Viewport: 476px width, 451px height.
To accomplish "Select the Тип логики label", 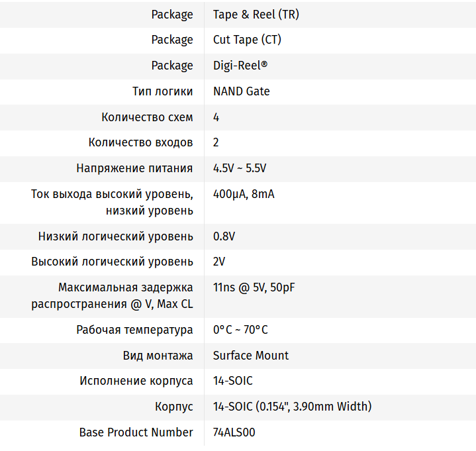I will (163, 91).
